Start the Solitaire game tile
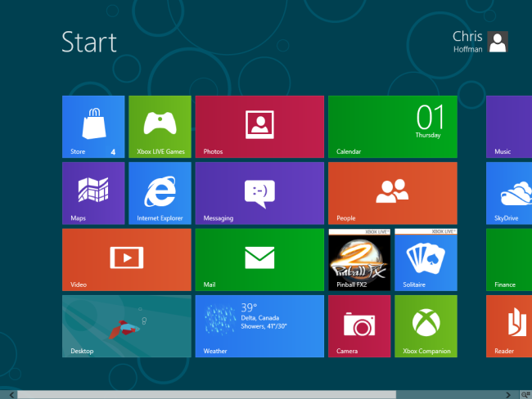Viewport: 532px width, 399px height. click(426, 259)
